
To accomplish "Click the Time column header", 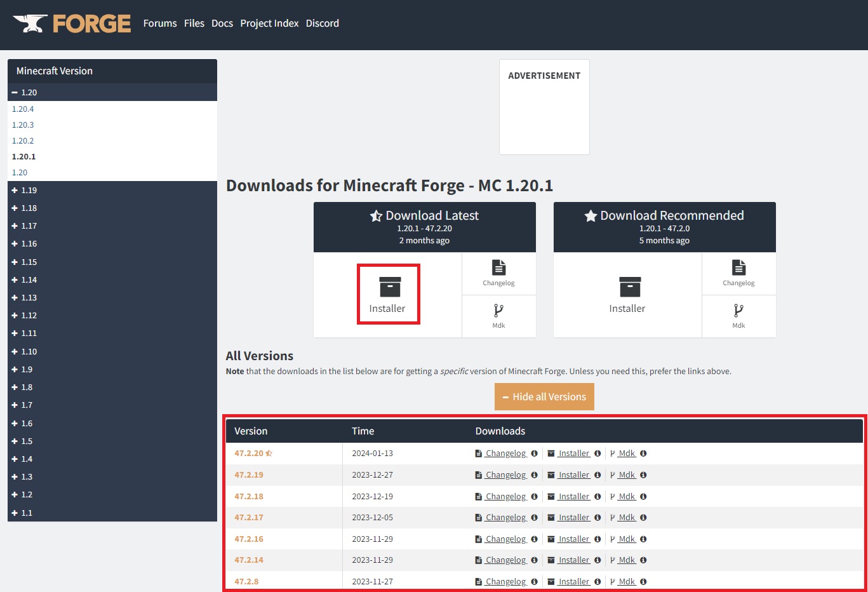I will (363, 431).
